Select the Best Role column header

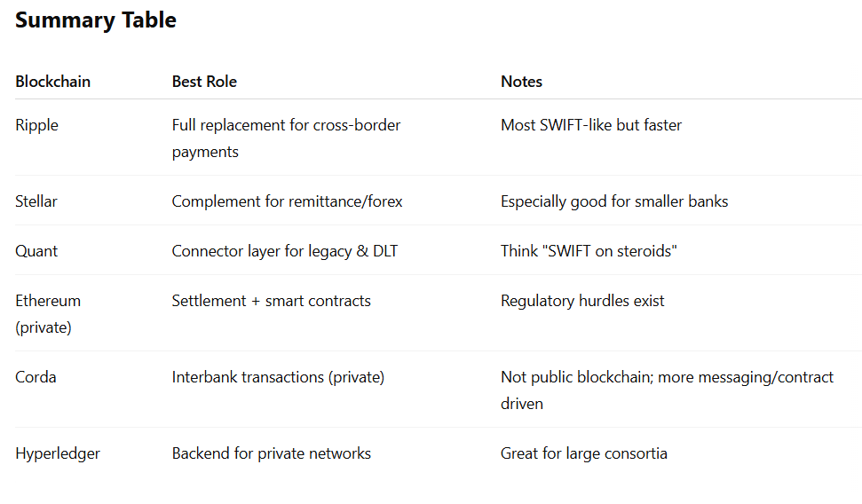pos(204,82)
